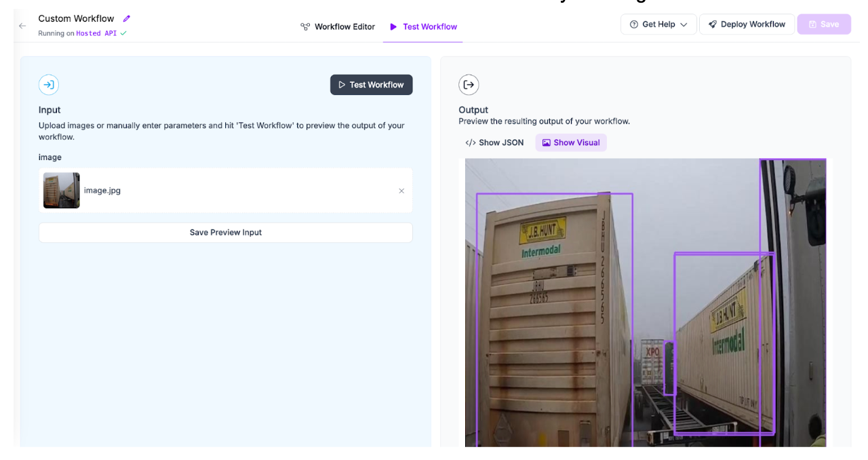Click Save Preview Input button

tap(225, 233)
